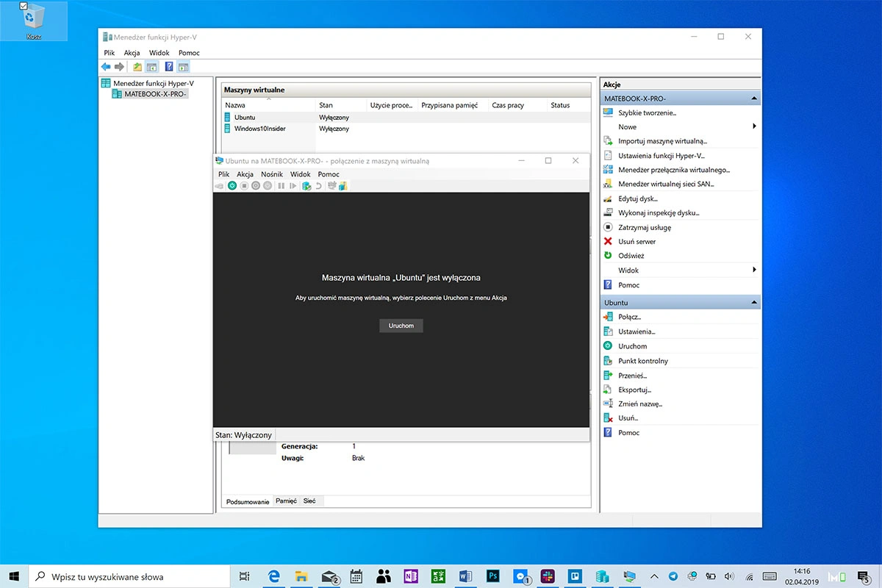The image size is (882, 588).
Task: Select Menedżer funkcji Hyper-V tree root
Action: coord(148,84)
